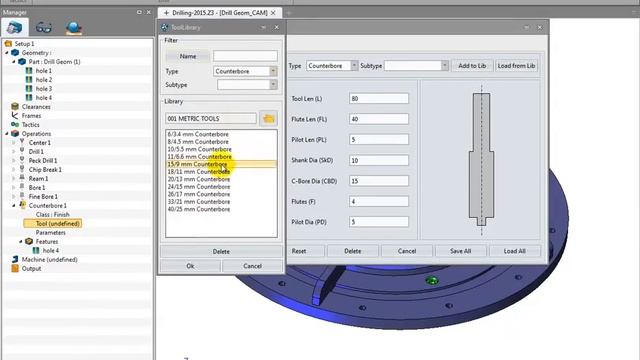Click the Features box icon
Viewport: 640px width, 360px height.
[29, 241]
